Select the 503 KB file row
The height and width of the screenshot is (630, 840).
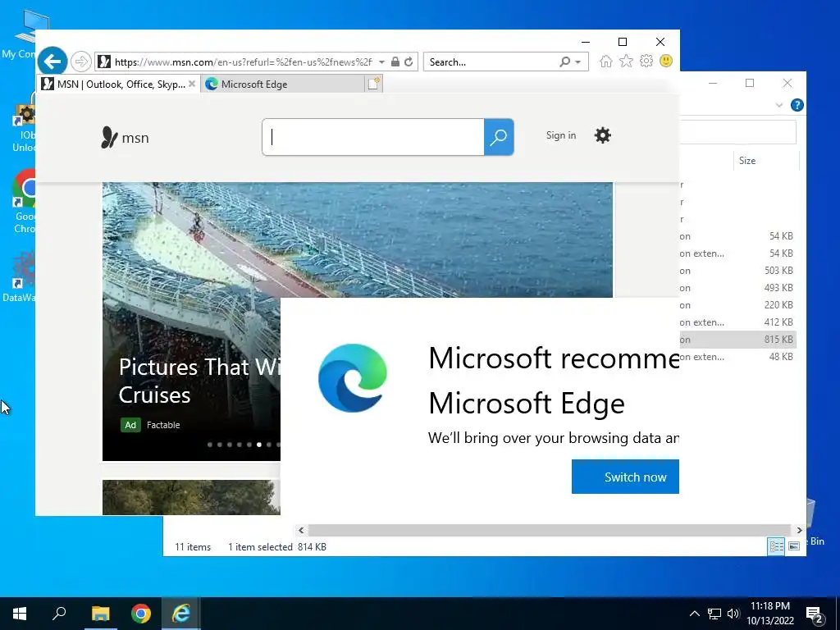point(737,271)
